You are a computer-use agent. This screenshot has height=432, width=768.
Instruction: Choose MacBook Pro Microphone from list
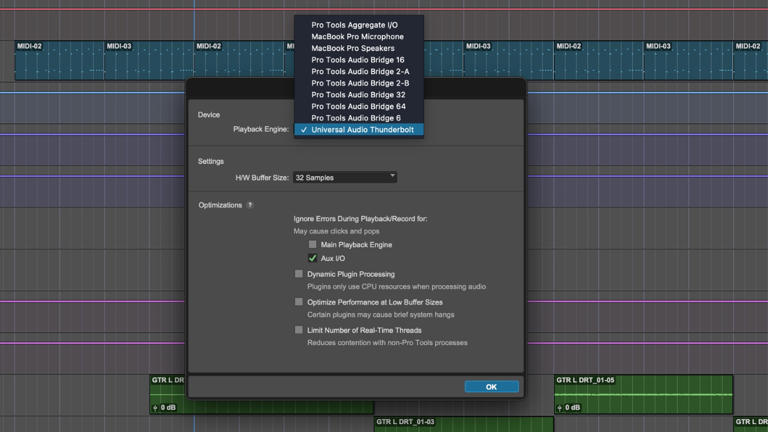click(x=357, y=37)
